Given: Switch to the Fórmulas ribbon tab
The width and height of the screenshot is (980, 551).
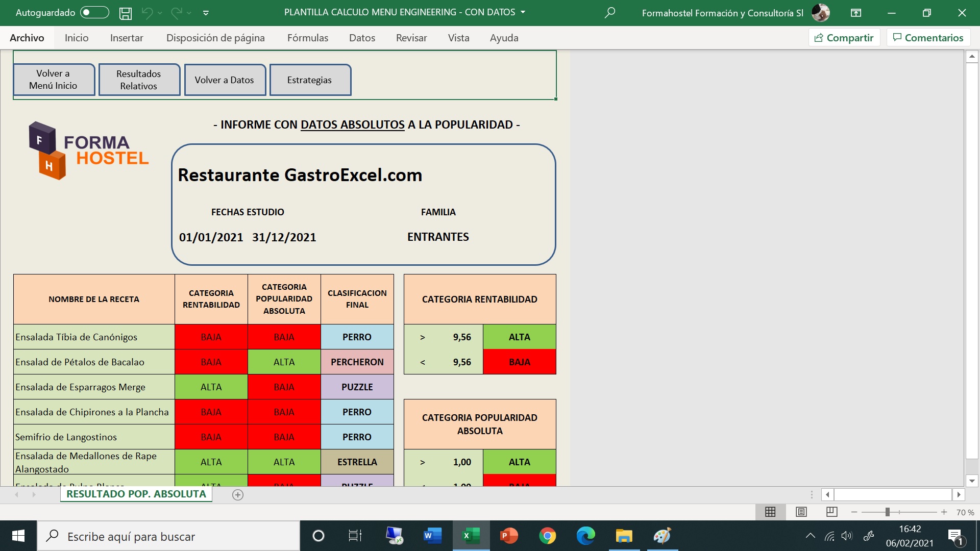Looking at the screenshot, I should click(308, 37).
